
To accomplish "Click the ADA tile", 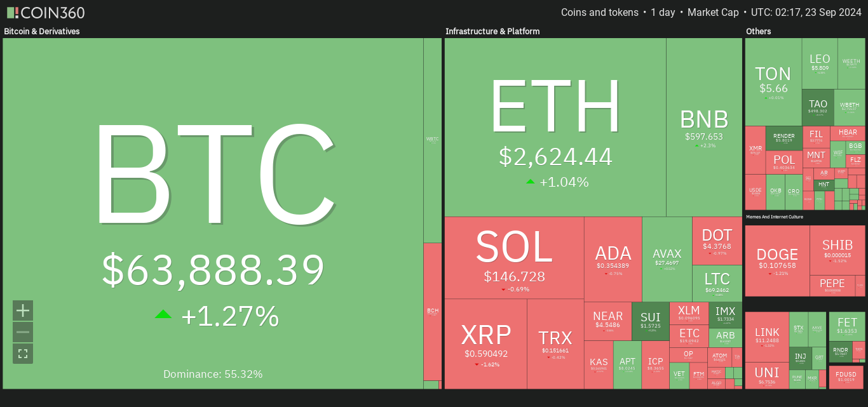I will (613, 259).
